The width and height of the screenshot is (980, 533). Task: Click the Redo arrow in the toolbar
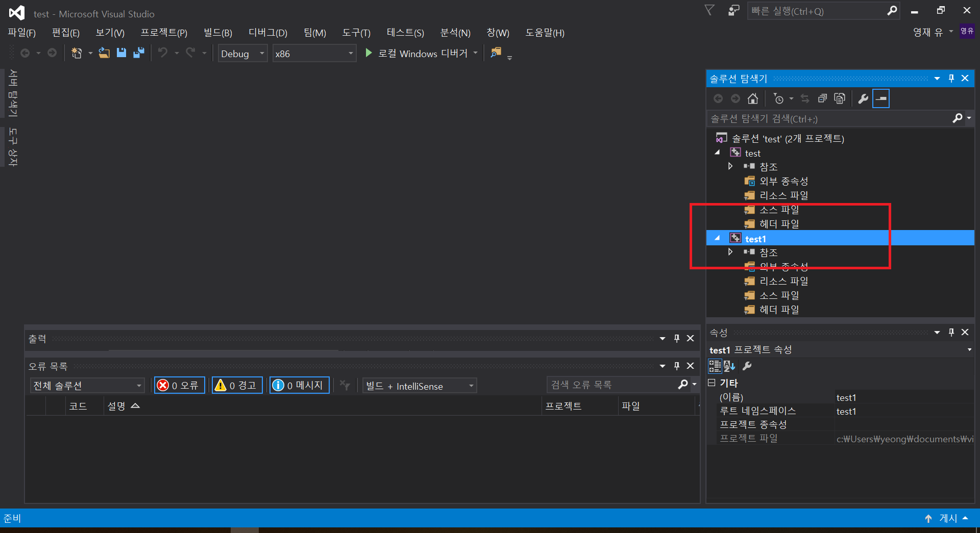tap(190, 53)
